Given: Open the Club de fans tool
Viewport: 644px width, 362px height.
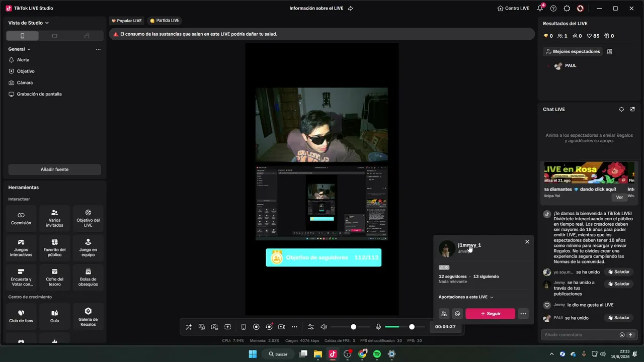Looking at the screenshot, I should (21, 316).
